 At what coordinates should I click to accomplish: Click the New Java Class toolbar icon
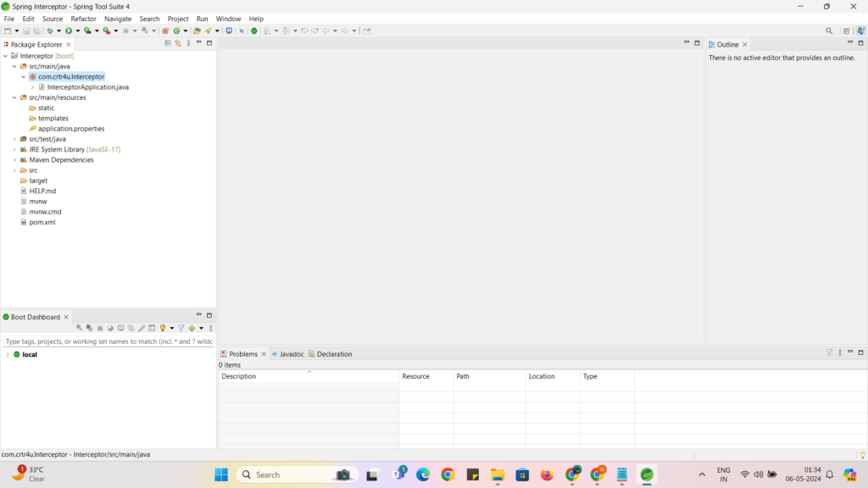(x=176, y=31)
